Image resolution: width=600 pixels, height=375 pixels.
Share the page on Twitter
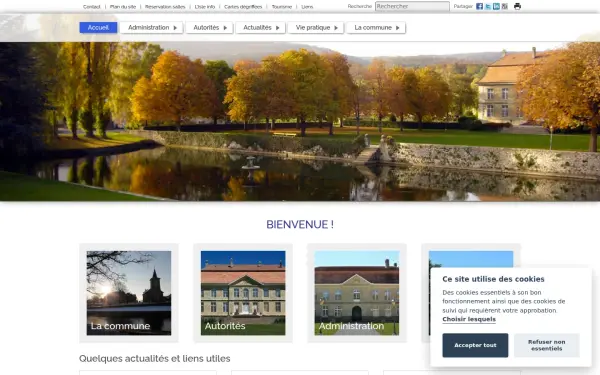(488, 6)
